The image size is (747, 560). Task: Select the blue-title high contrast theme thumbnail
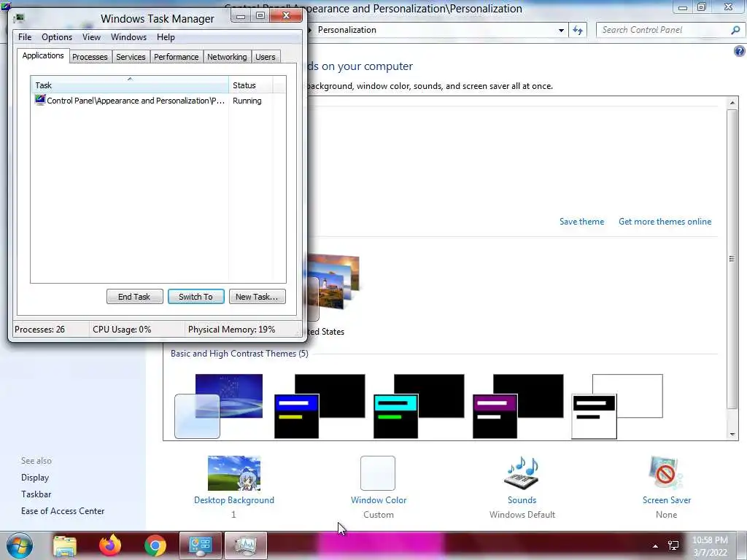tap(320, 406)
